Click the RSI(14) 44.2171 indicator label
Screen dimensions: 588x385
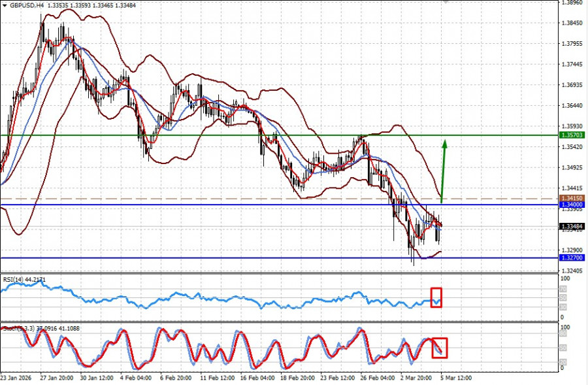click(x=24, y=280)
